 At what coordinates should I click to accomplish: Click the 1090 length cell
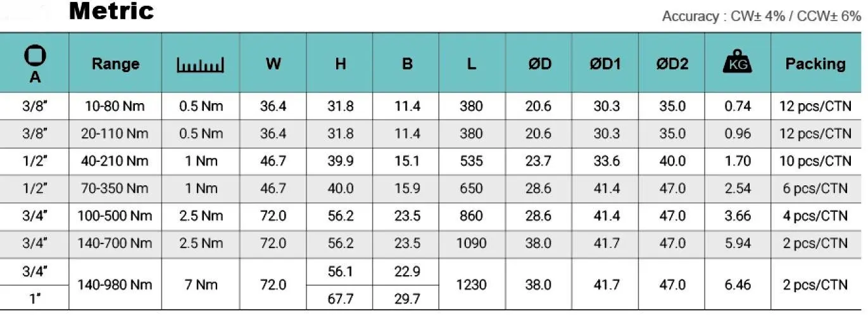pyautogui.click(x=471, y=244)
